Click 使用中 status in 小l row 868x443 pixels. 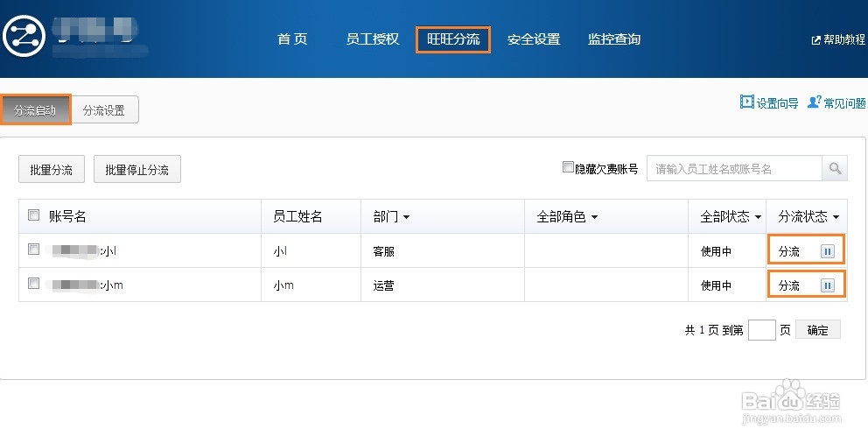(716, 251)
